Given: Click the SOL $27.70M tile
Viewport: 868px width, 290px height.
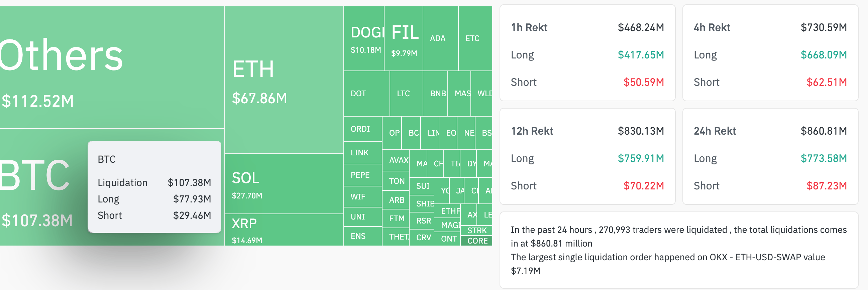Looking at the screenshot, I should click(x=284, y=184).
